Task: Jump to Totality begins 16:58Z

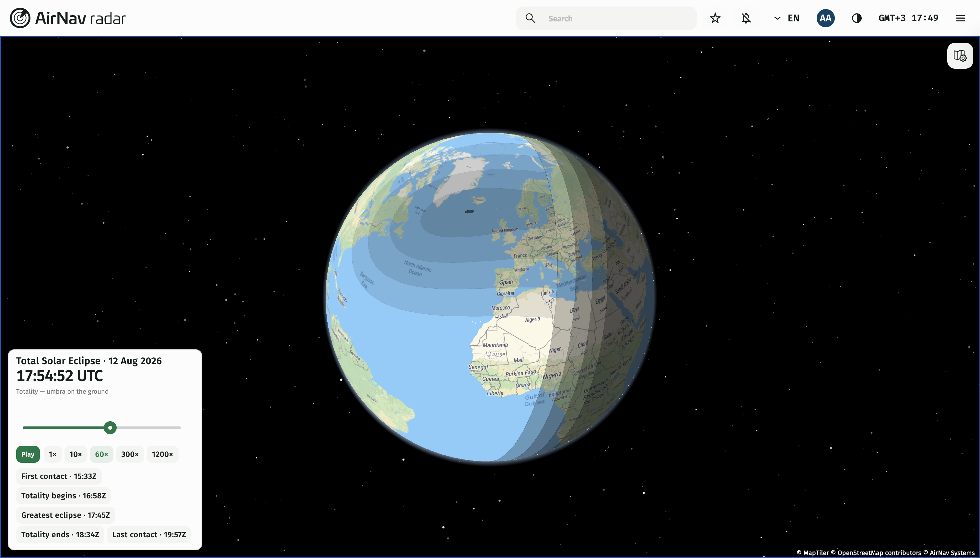Action: point(63,496)
